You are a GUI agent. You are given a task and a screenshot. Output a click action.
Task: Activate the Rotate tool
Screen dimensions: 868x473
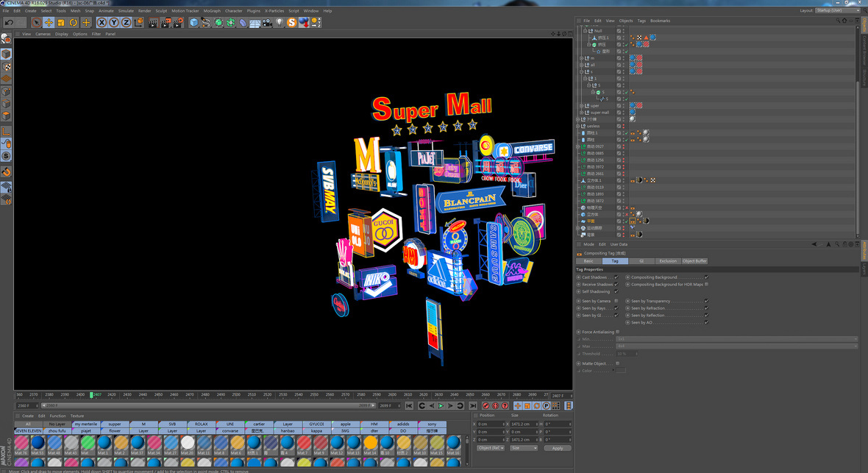pyautogui.click(x=74, y=23)
